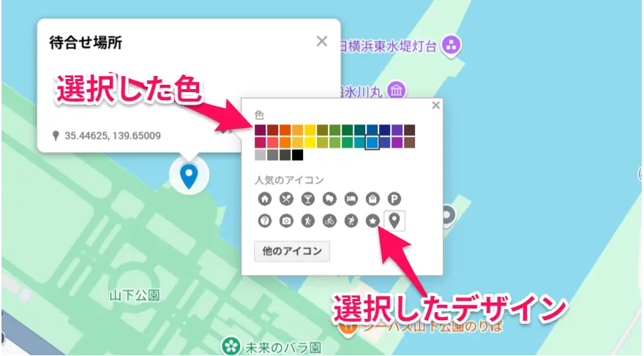Pick the camera photo icon
The width and height of the screenshot is (644, 356).
coord(286,221)
